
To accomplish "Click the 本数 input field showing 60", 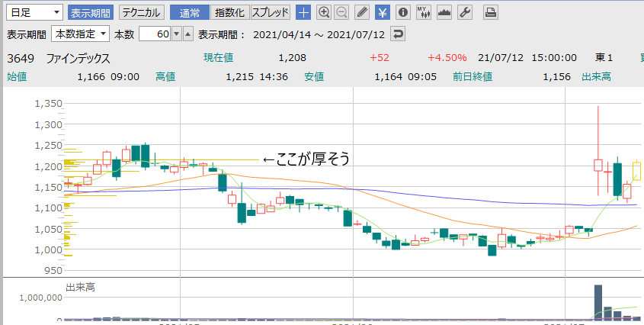I will point(155,34).
